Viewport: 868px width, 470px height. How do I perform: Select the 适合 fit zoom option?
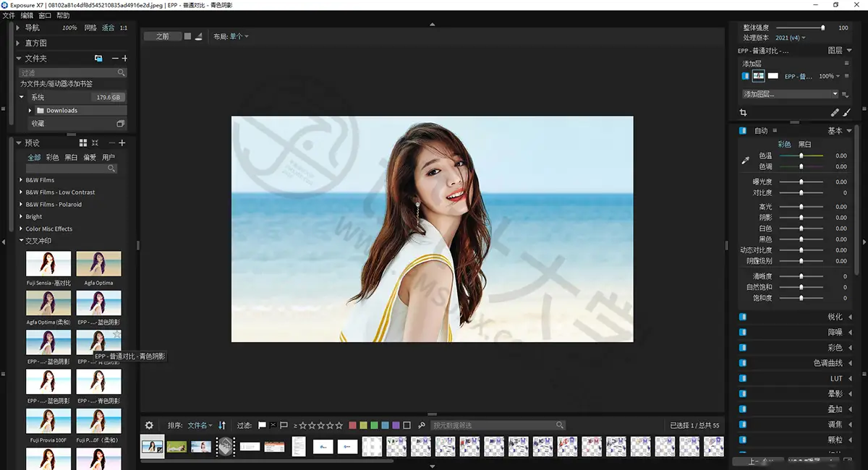(x=108, y=27)
